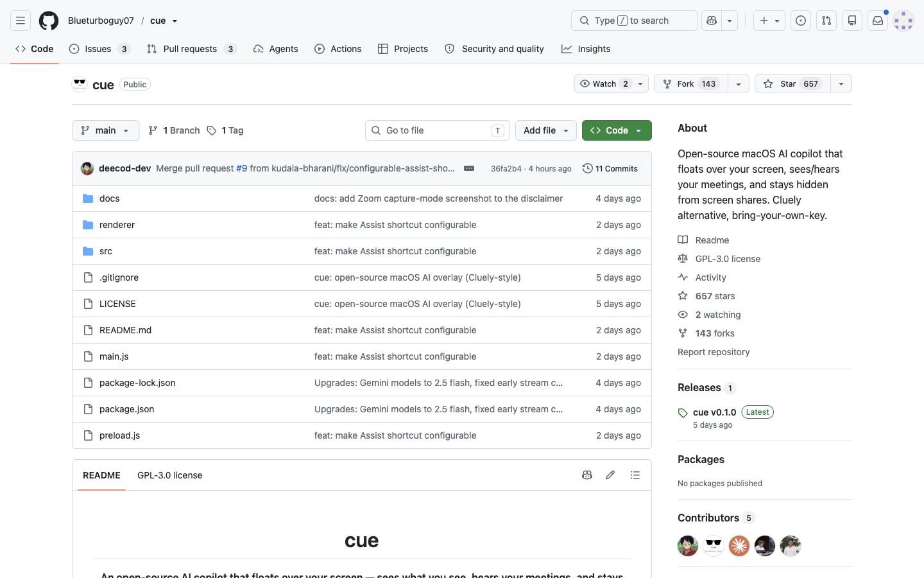Image resolution: width=924 pixels, height=578 pixels.
Task: Open the Pull requests tab
Action: pyautogui.click(x=192, y=49)
